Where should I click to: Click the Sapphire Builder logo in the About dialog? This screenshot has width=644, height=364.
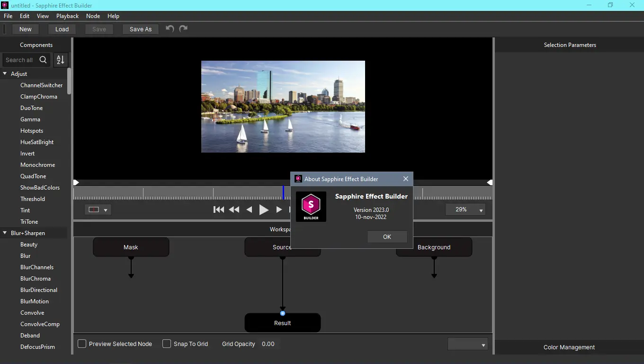(x=311, y=207)
